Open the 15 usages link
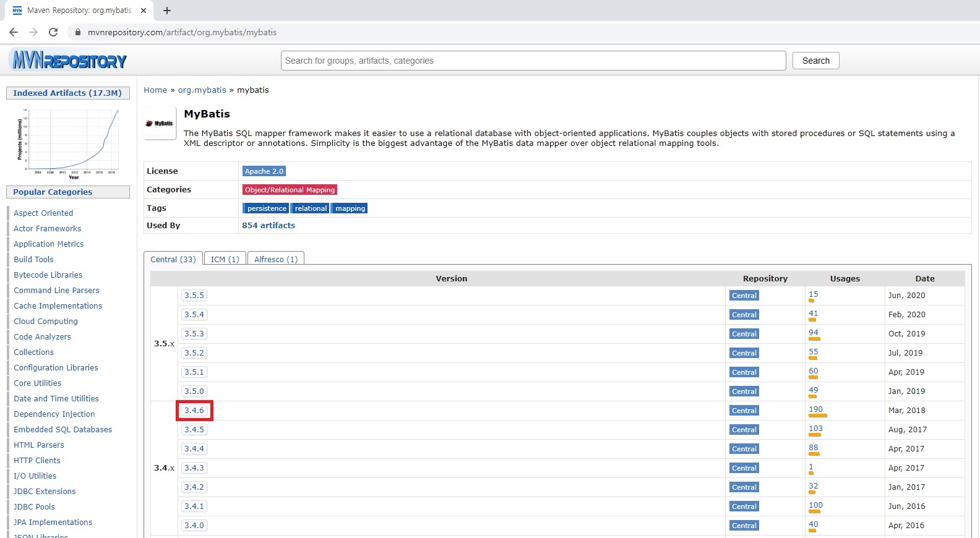The image size is (980, 538). [814, 294]
